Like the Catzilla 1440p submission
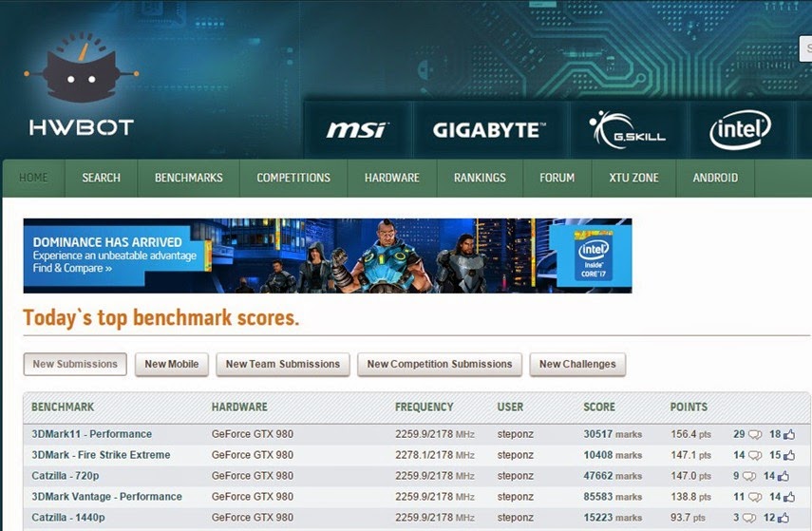The height and width of the screenshot is (531, 812). pos(783,517)
